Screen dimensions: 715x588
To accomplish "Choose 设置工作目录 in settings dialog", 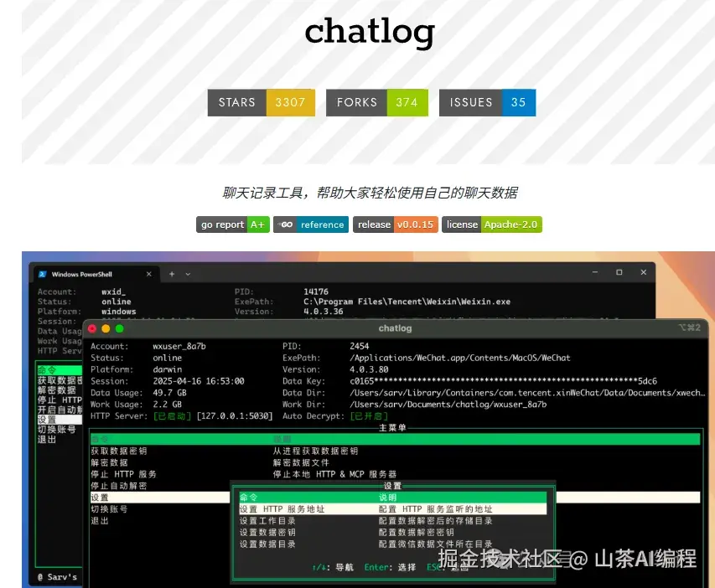I will coord(267,521).
